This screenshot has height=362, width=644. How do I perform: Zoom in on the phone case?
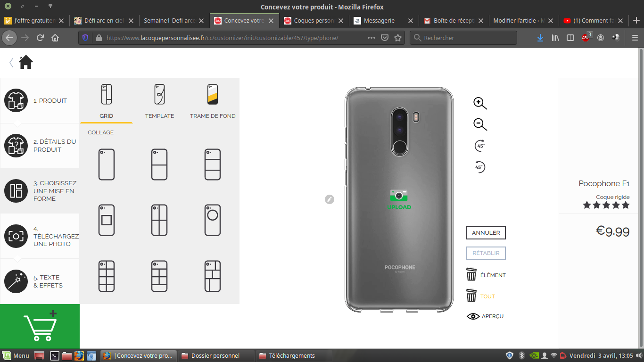pyautogui.click(x=480, y=103)
